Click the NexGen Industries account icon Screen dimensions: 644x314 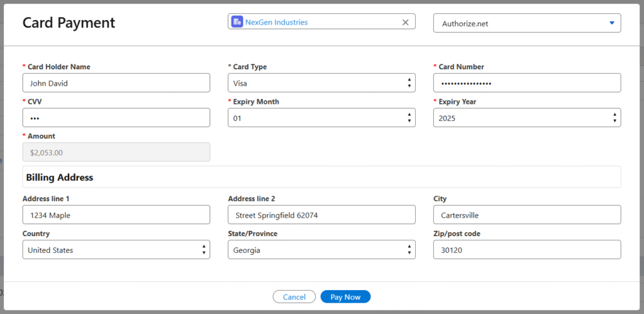(237, 22)
